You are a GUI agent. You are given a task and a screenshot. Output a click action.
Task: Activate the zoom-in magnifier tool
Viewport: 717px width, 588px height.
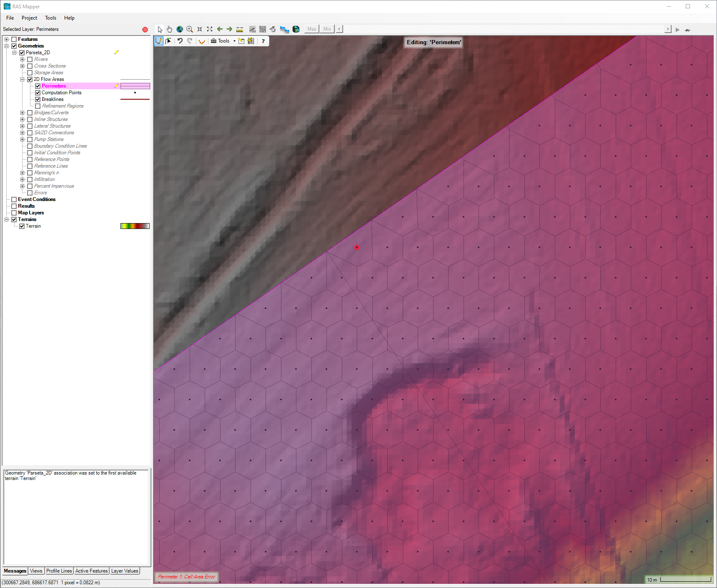[190, 29]
